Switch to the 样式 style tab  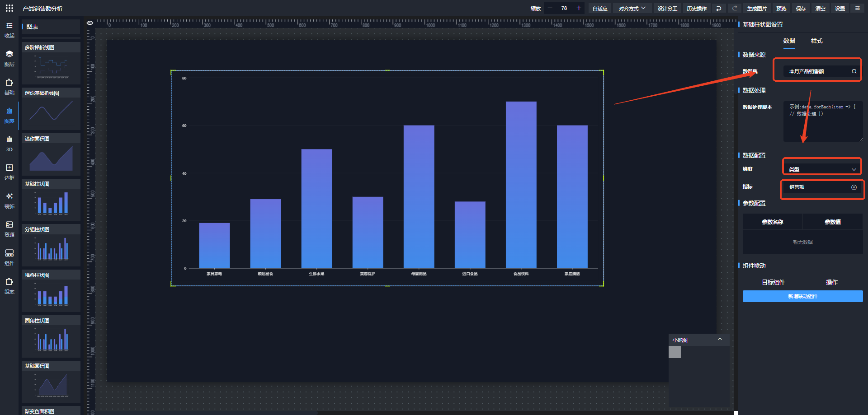816,41
